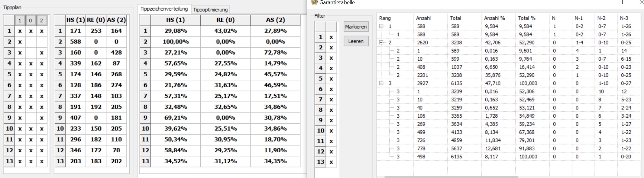
Task: Click Tippplan column header button 0
Action: coord(31,21)
